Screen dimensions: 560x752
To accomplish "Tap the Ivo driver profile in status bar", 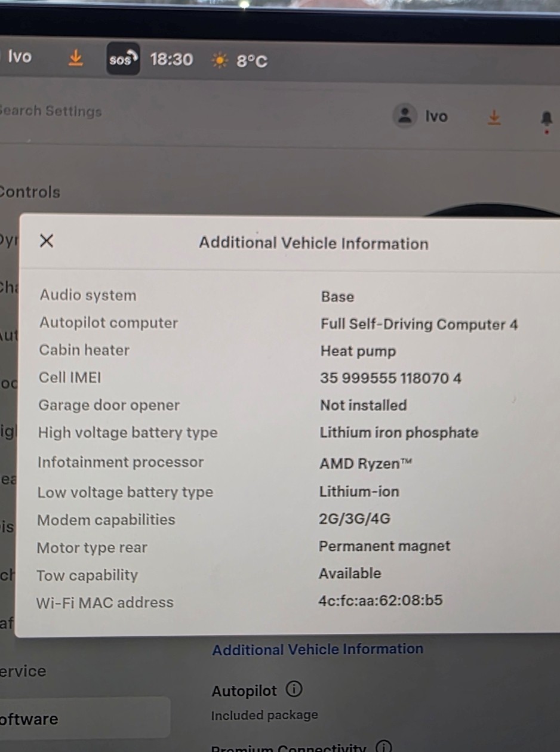I will [x=19, y=57].
